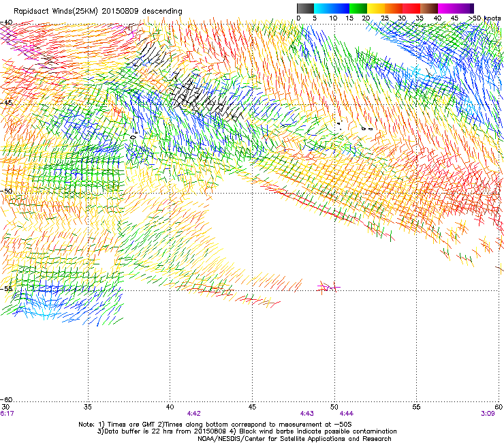The width and height of the screenshot is (504, 443).
Task: Click the '-50' latitude axis label
Action: click(x=6, y=191)
